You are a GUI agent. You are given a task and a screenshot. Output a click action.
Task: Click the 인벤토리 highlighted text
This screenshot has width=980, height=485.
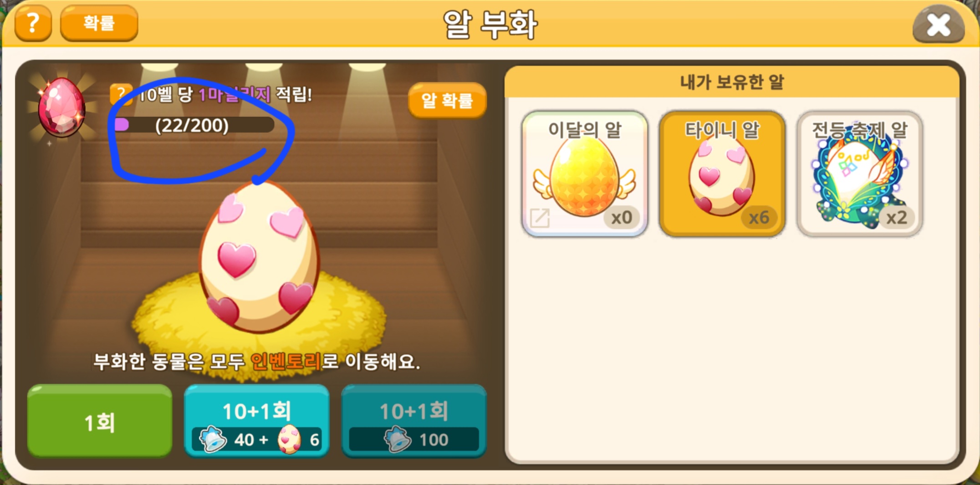pos(286,362)
